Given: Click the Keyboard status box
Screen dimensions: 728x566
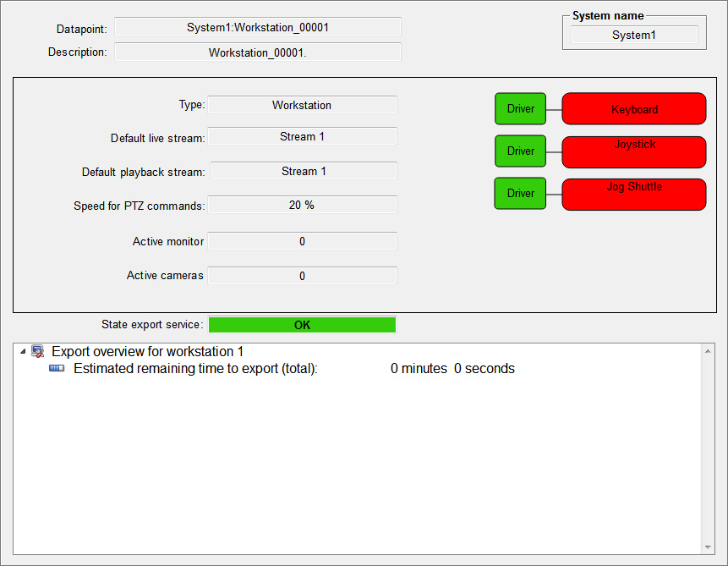Looking at the screenshot, I should click(x=634, y=109).
